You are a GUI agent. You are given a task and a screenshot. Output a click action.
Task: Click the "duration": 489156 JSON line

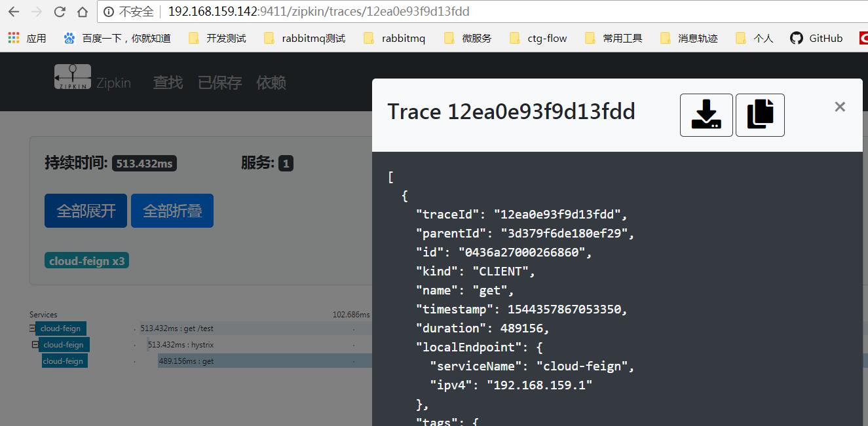point(483,328)
